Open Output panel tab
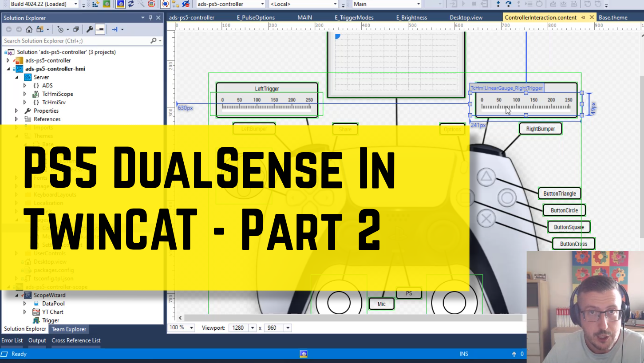644x363 pixels. 37,340
